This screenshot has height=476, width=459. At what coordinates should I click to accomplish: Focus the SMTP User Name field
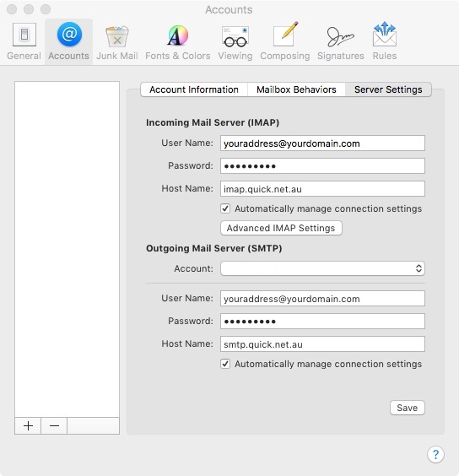pyautogui.click(x=322, y=299)
